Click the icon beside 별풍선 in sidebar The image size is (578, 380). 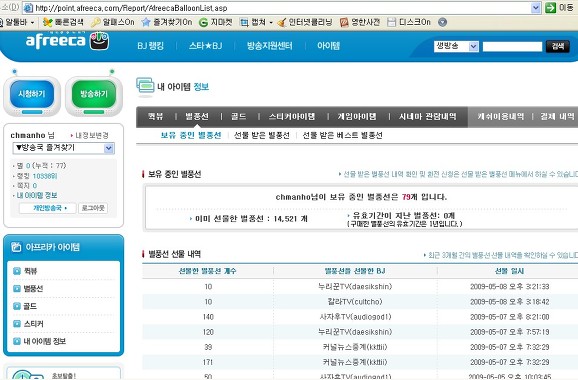coord(17,289)
